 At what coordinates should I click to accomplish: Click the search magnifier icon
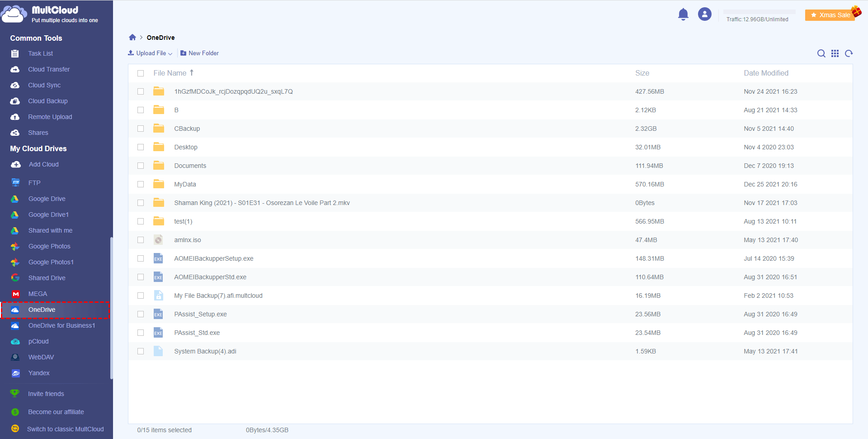pyautogui.click(x=821, y=53)
